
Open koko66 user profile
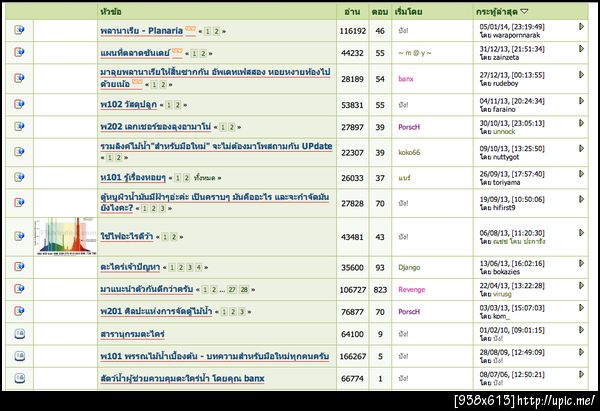click(x=409, y=152)
